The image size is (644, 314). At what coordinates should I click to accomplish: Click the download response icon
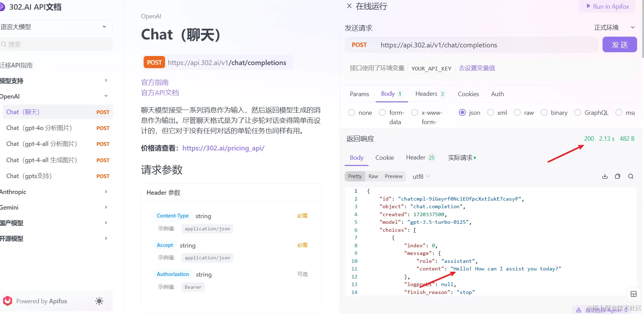605,176
